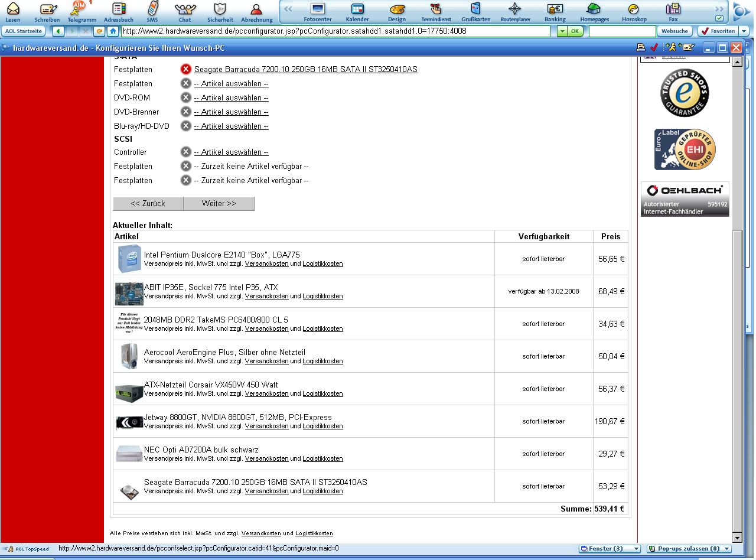Click the Trusted Shops guarantee badge
This screenshot has width=756, height=560.
click(x=685, y=93)
